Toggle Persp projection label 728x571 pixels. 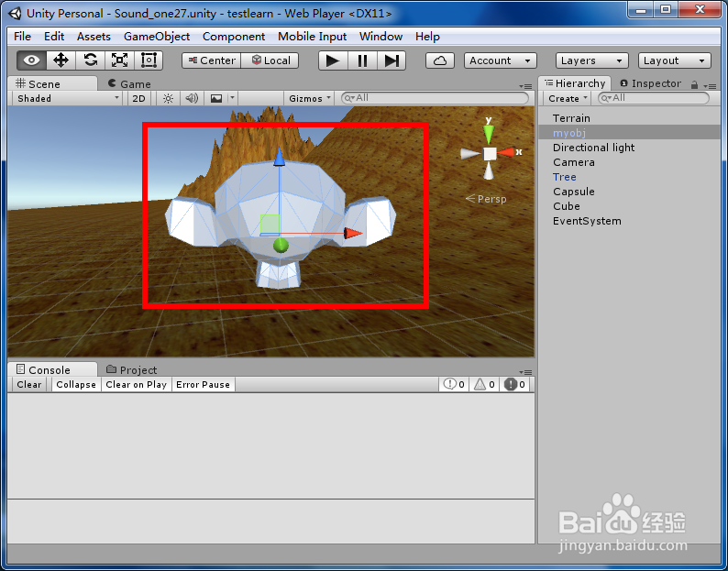(486, 199)
